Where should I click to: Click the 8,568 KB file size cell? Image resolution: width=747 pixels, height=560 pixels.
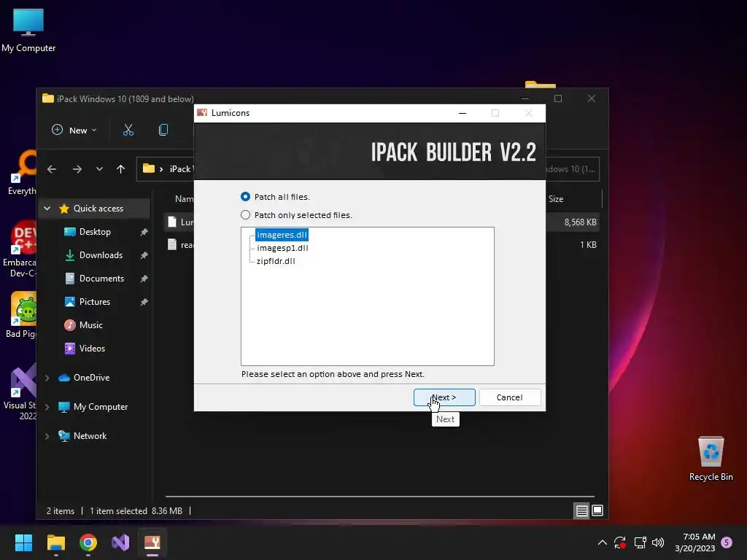coord(580,222)
